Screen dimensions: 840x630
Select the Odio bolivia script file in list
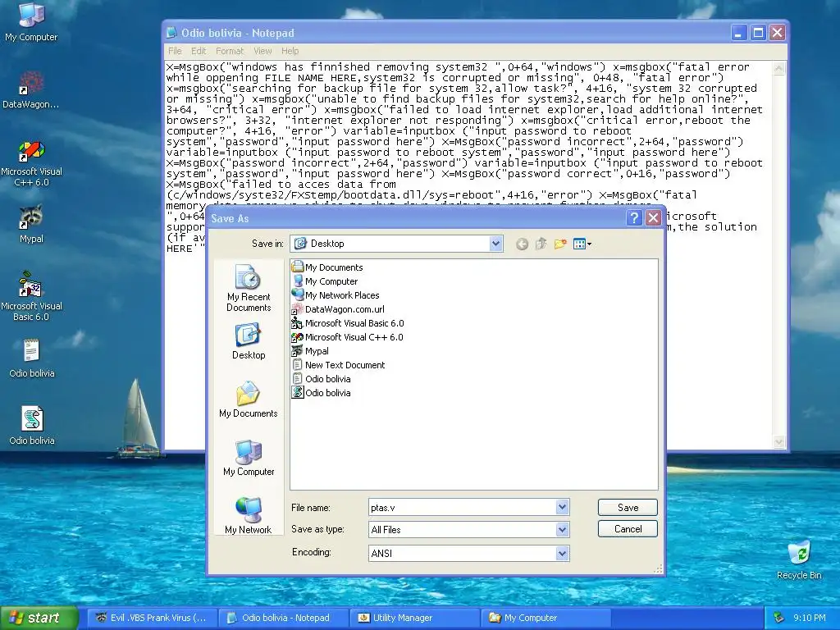(x=322, y=393)
